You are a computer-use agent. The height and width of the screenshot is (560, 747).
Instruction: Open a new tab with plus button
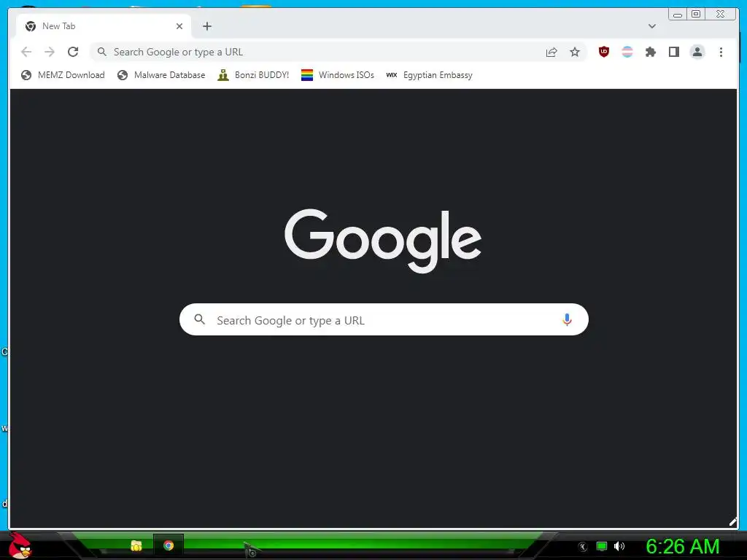coord(206,26)
